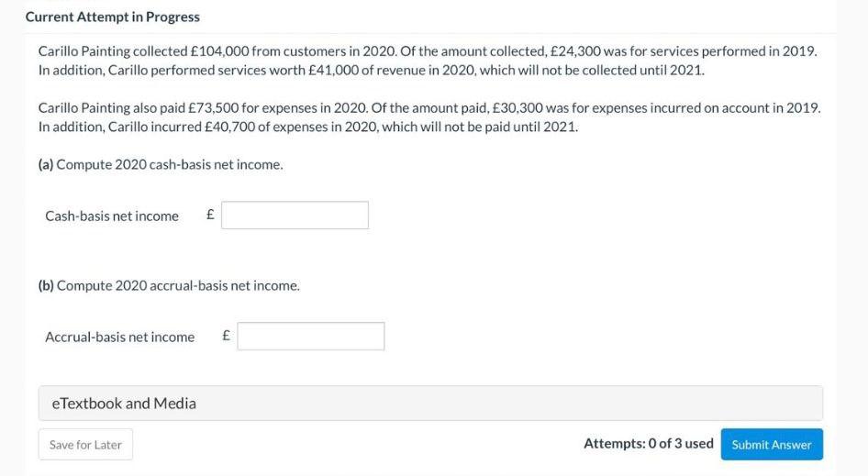Click the Current Attempt in Progress heading

coord(112,17)
